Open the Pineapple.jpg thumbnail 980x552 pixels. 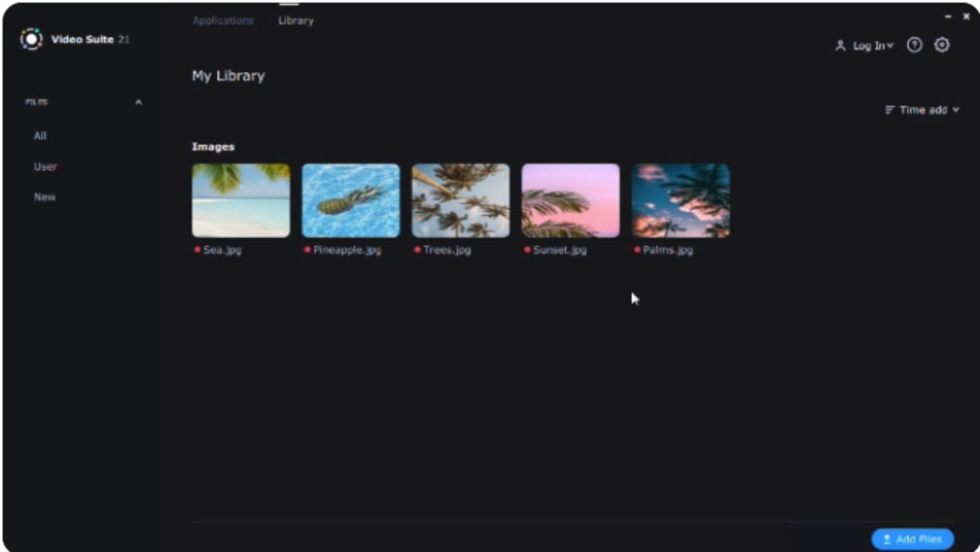pos(351,200)
